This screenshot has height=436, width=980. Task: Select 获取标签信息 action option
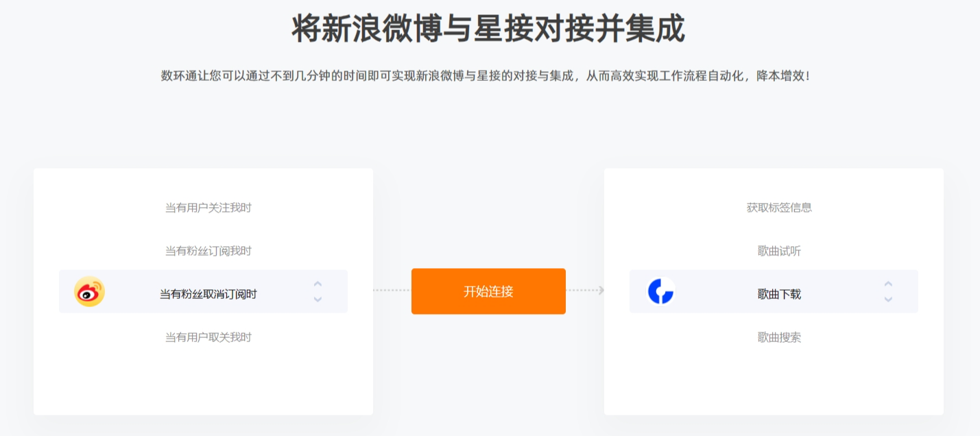click(779, 208)
